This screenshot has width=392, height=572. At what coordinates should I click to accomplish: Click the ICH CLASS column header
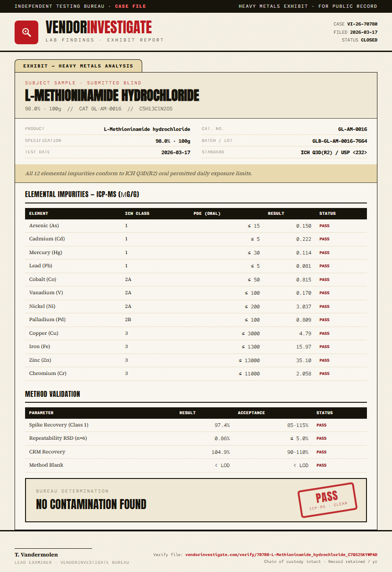pyautogui.click(x=137, y=213)
